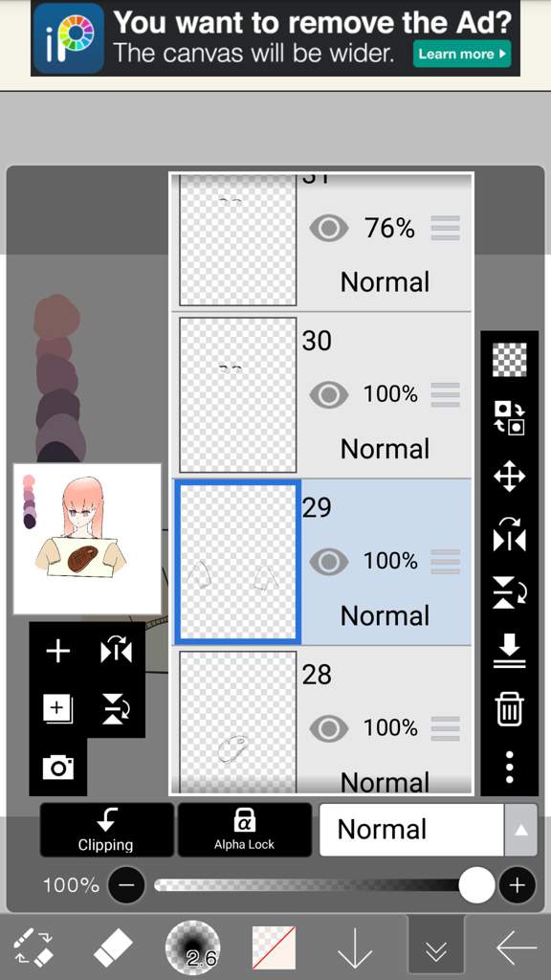551x980 pixels.
Task: Add a new layer with plus icon
Action: tap(58, 651)
